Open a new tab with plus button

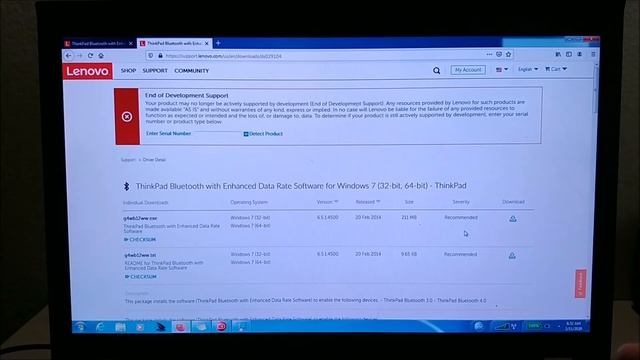pyautogui.click(x=218, y=43)
